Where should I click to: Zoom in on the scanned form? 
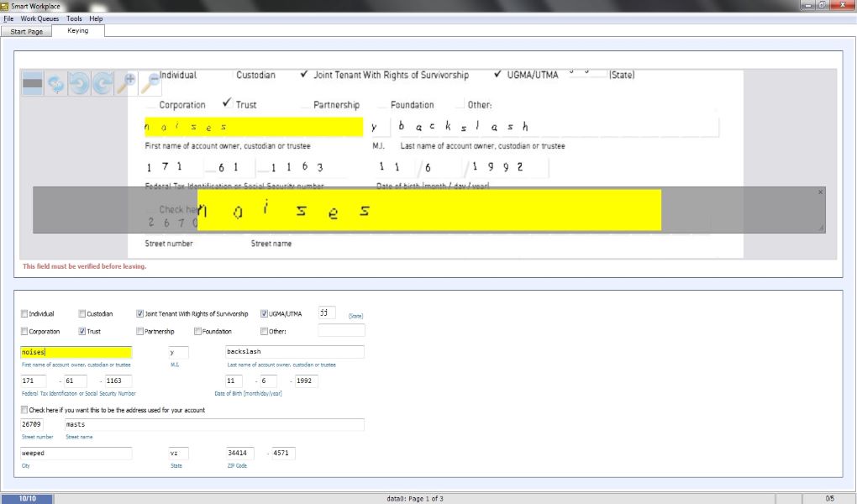point(126,83)
